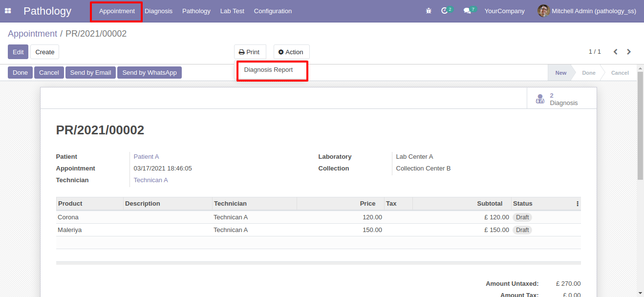Open the conversations chat bubble icon

tap(467, 11)
